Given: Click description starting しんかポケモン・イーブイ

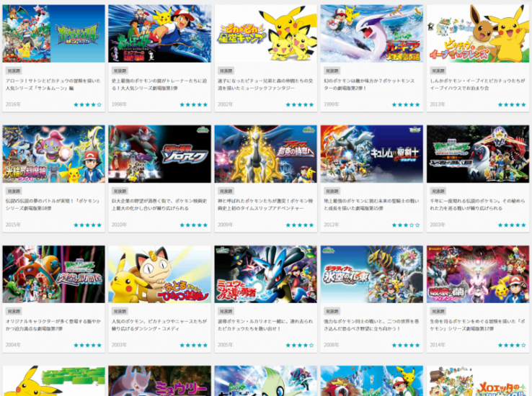Looking at the screenshot, I should coord(477,84).
